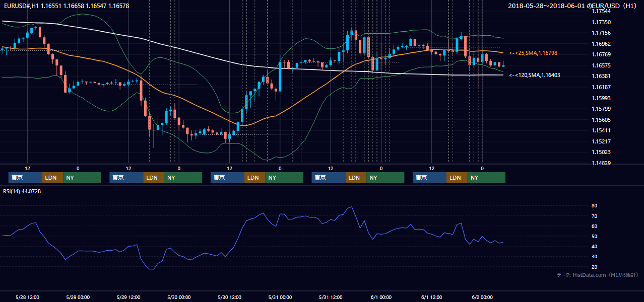644x302 pixels.
Task: Click price axis label 1.16769
Action: coord(601,54)
